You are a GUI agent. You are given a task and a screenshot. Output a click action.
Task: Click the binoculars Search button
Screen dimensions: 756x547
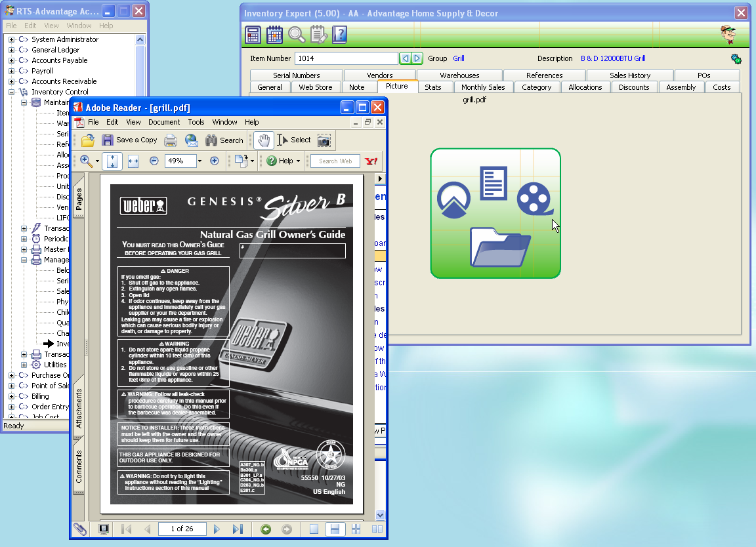(224, 140)
